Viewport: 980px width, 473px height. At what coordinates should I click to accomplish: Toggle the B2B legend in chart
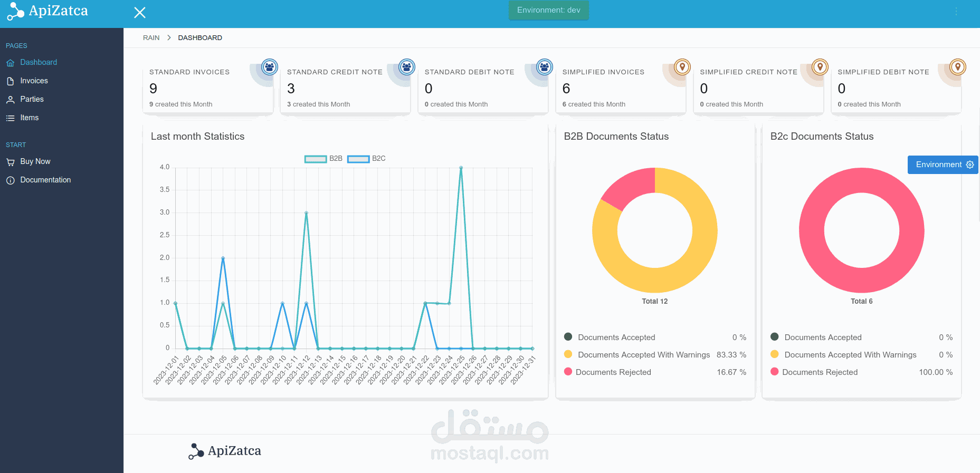tap(324, 159)
